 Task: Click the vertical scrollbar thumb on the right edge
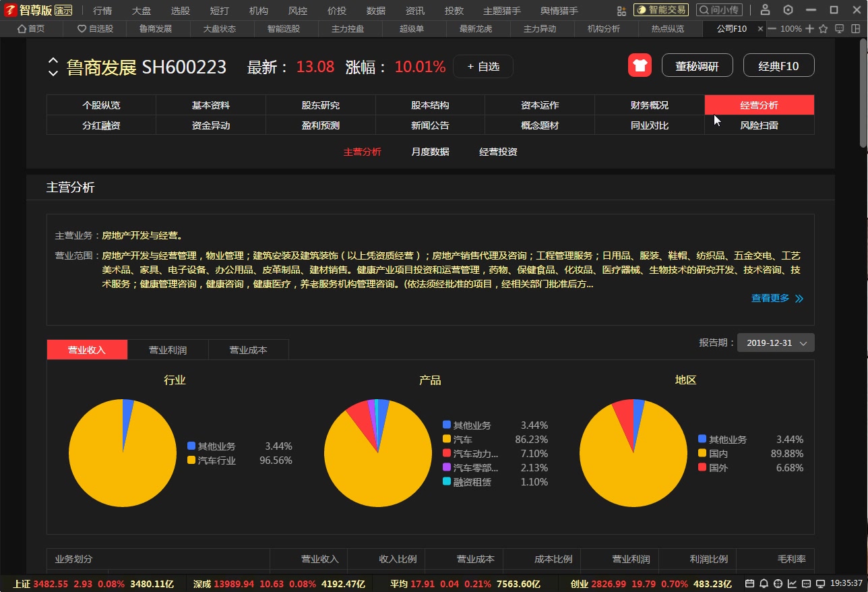coord(863,94)
